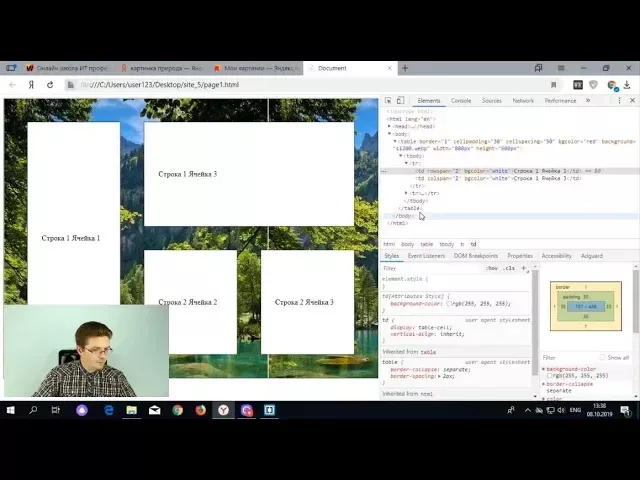This screenshot has height=480, width=640.
Task: Click the browser reload button
Action: pyautogui.click(x=49, y=85)
